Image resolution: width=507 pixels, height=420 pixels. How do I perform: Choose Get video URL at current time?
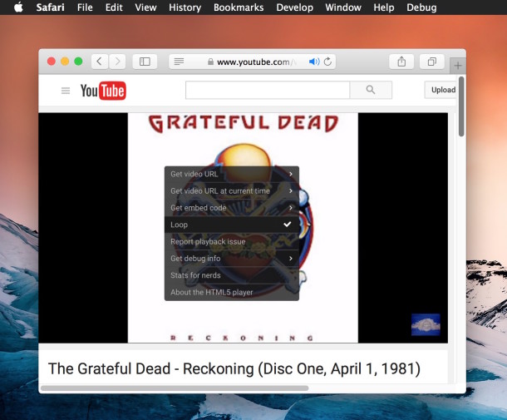(x=232, y=191)
